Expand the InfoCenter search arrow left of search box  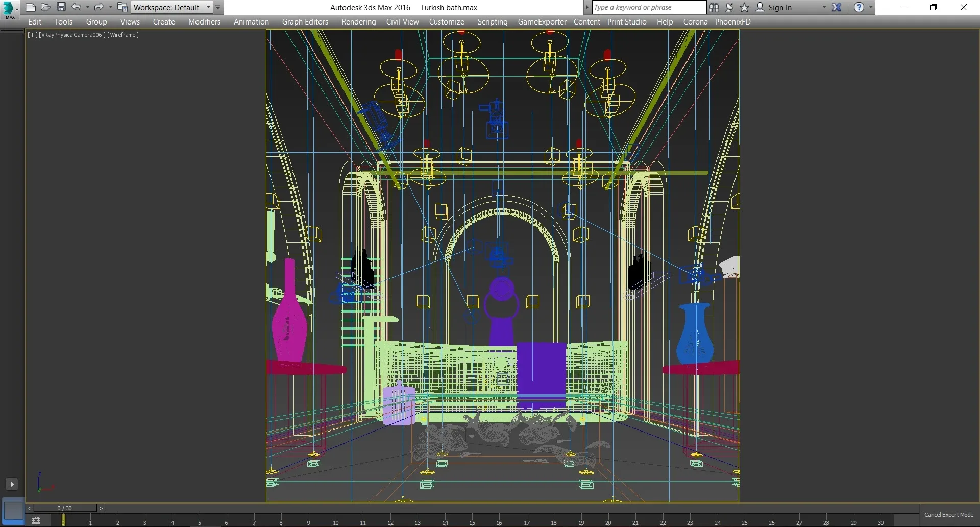587,7
